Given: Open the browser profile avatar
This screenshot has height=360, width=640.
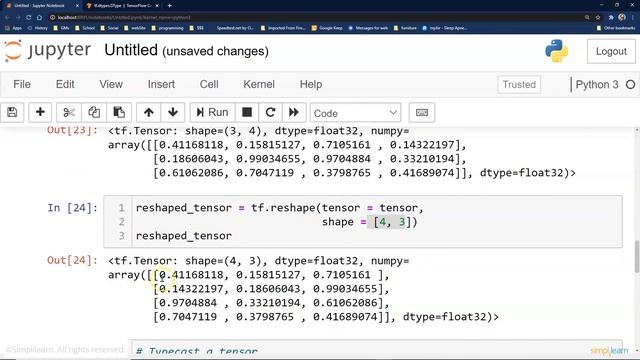Looking at the screenshot, I should pyautogui.click(x=622, y=18).
